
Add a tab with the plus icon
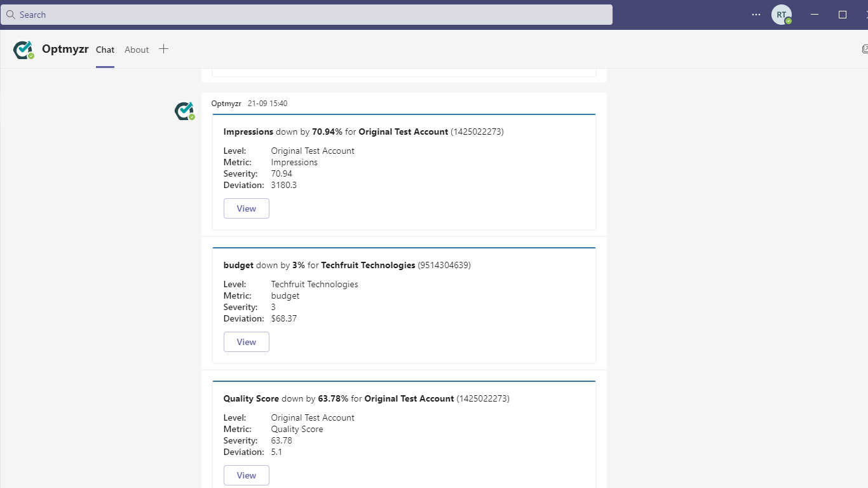[x=163, y=49]
